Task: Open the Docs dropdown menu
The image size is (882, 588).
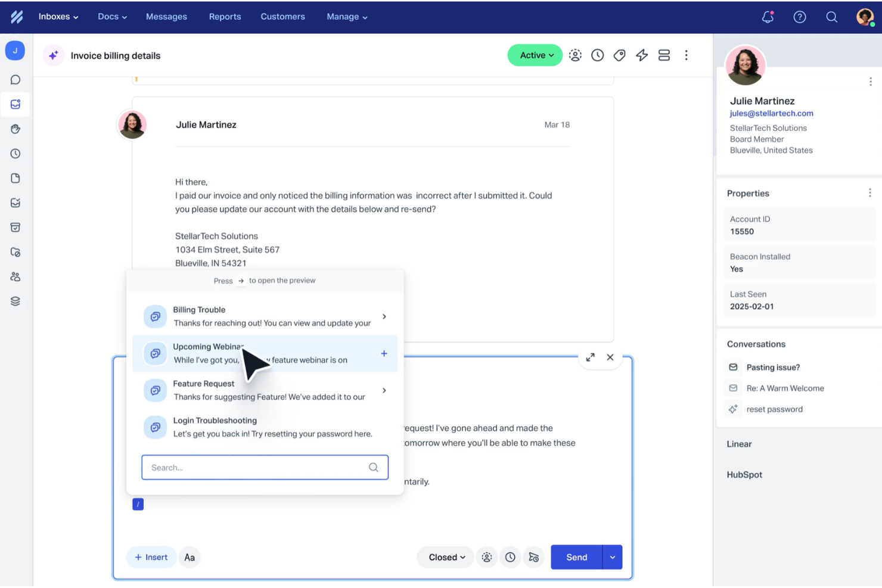Action: 111,17
